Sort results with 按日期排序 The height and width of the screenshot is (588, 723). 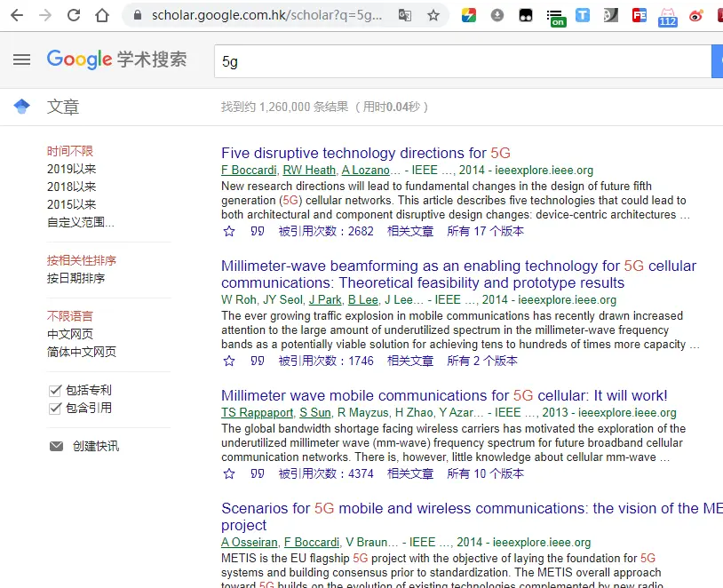(x=76, y=278)
